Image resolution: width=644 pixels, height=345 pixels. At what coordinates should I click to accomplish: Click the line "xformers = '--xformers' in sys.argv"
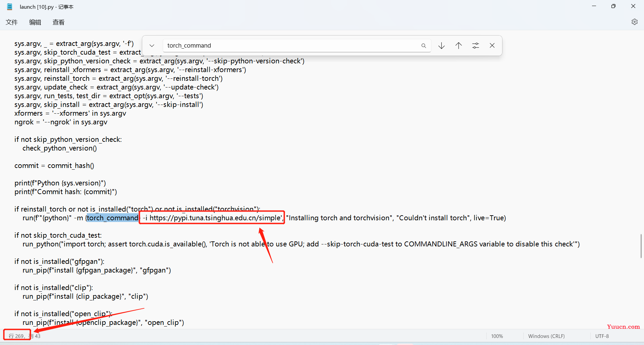(x=70, y=113)
